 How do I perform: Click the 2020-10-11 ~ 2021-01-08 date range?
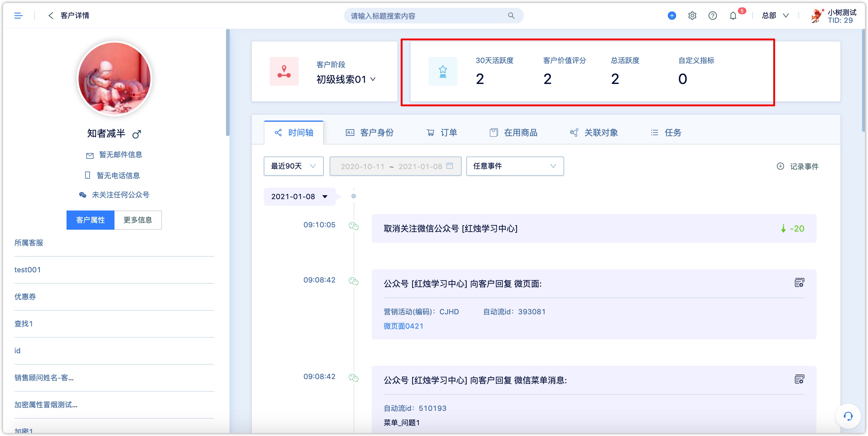click(395, 166)
